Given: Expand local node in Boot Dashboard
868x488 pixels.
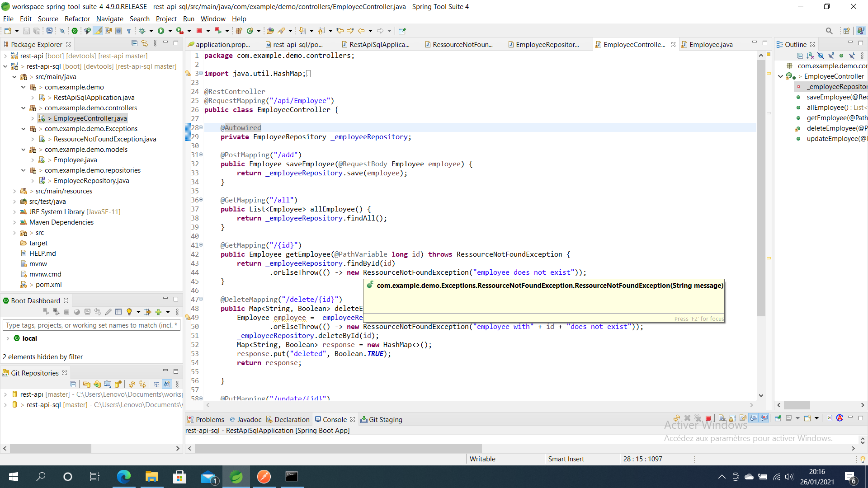Looking at the screenshot, I should coord(8,338).
